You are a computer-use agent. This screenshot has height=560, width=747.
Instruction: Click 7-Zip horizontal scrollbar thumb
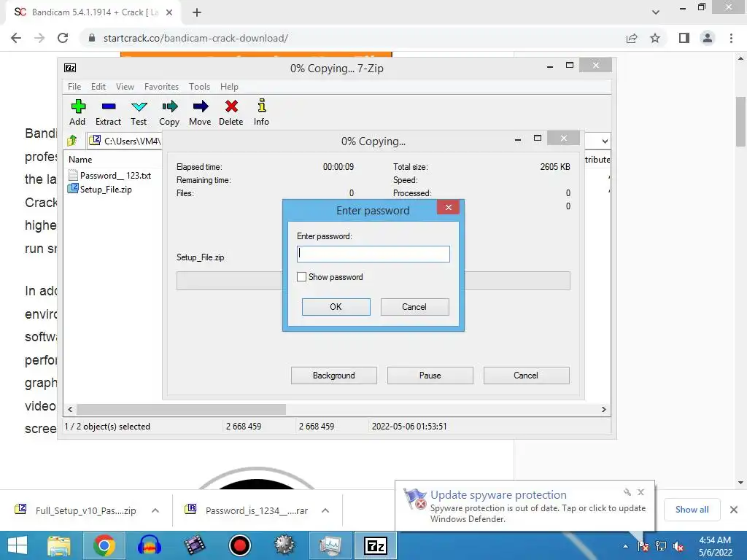pos(181,409)
